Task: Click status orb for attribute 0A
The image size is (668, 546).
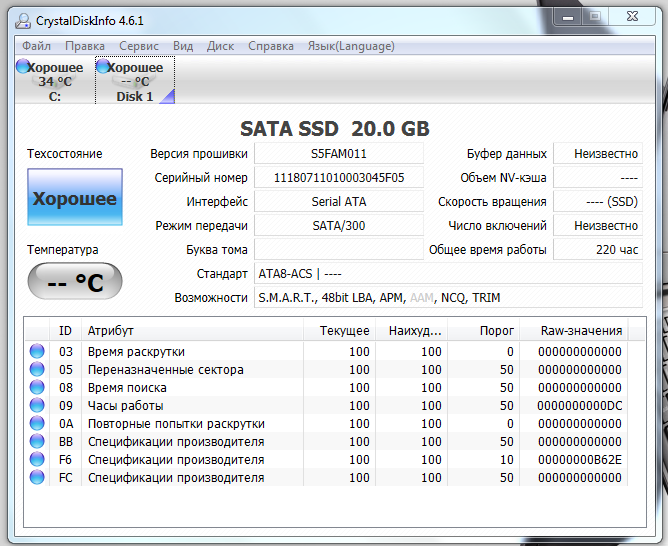Action: [37, 423]
